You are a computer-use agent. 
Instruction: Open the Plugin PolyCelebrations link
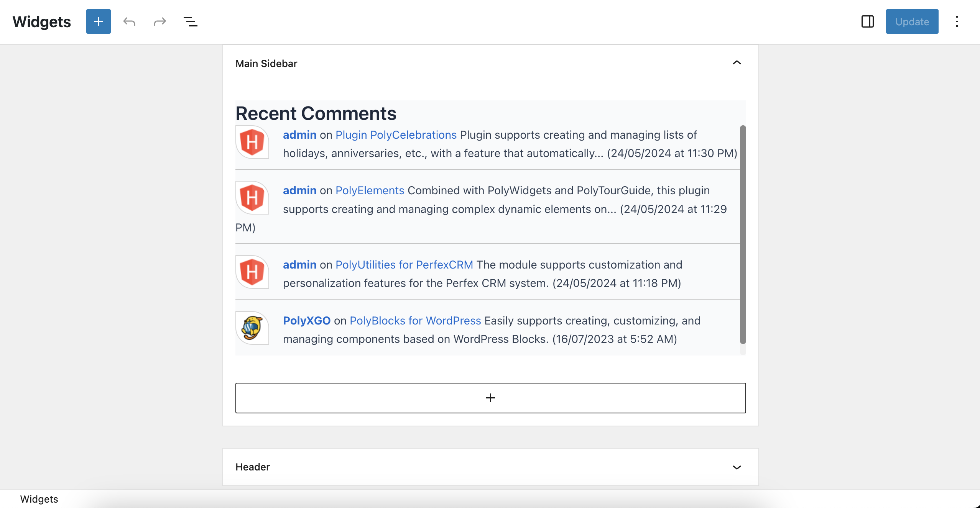(x=396, y=135)
